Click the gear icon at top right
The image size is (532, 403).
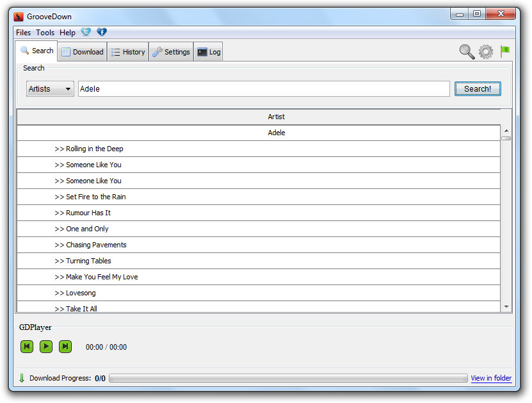[x=486, y=52]
